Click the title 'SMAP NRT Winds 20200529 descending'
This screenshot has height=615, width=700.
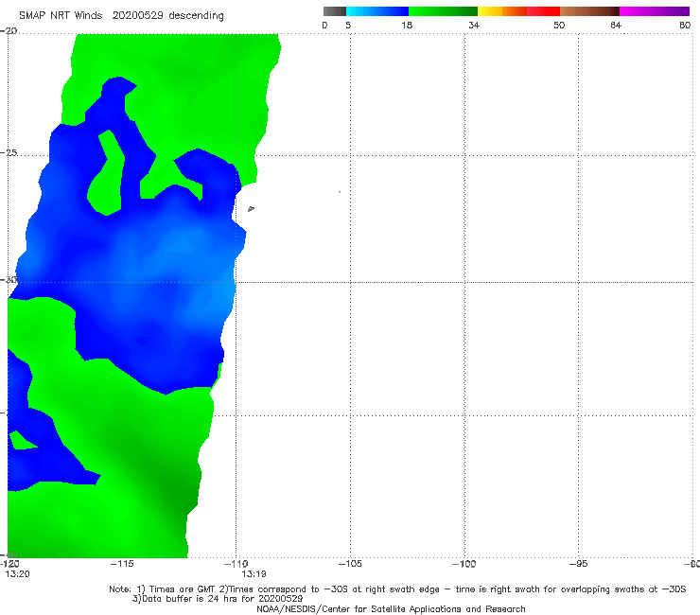coord(121,16)
